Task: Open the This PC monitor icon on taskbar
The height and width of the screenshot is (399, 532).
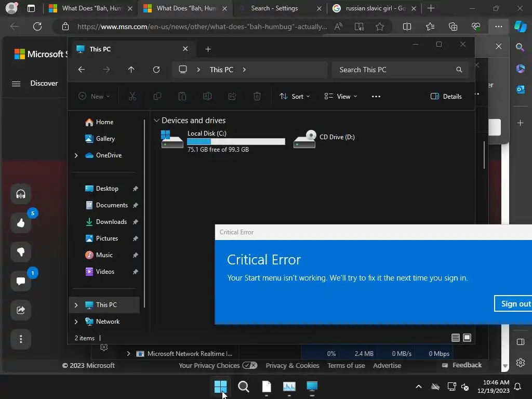Action: (x=312, y=387)
